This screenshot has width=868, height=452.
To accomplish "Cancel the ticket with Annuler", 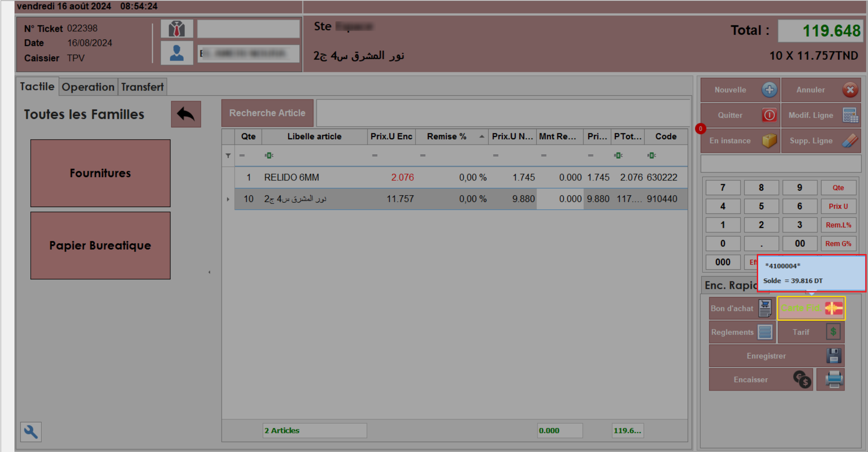I will point(821,89).
